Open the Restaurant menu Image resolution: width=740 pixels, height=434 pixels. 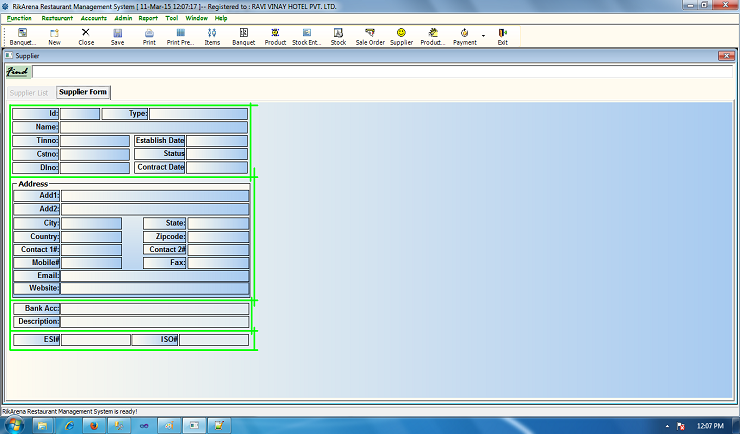coord(57,18)
